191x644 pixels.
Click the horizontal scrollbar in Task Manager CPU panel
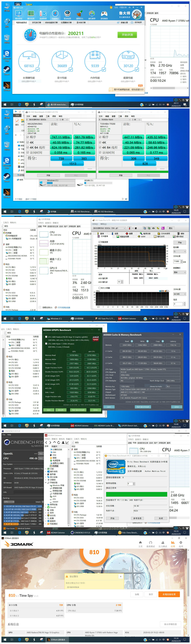[169, 88]
